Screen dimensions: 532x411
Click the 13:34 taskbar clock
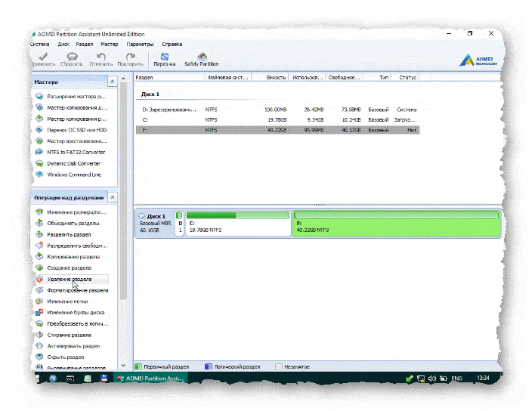click(483, 378)
